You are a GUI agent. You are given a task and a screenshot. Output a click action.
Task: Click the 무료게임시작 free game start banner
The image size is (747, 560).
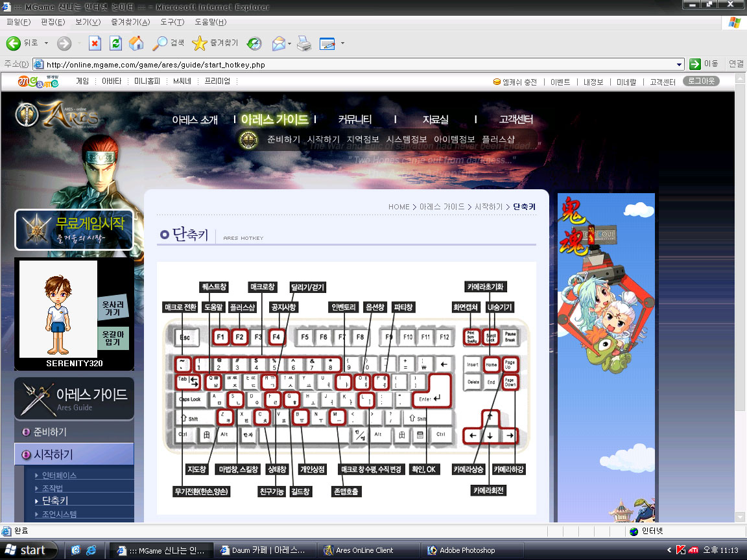pyautogui.click(x=73, y=229)
